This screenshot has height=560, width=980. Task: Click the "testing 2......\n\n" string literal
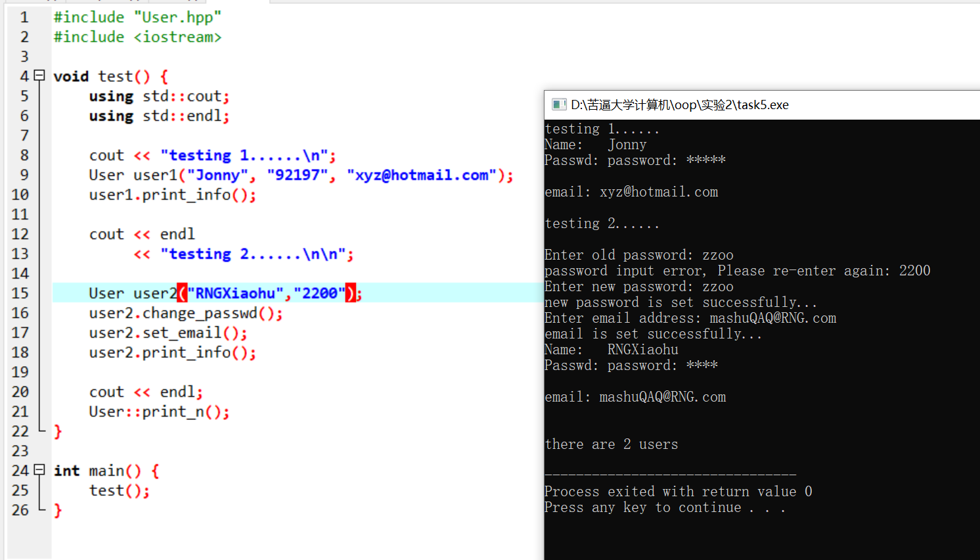(x=254, y=254)
